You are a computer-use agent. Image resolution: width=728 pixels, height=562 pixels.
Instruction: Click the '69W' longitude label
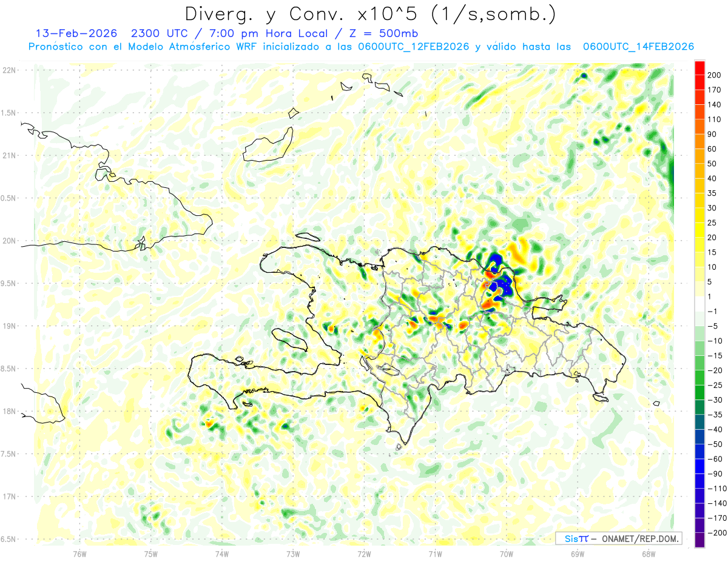click(x=578, y=554)
